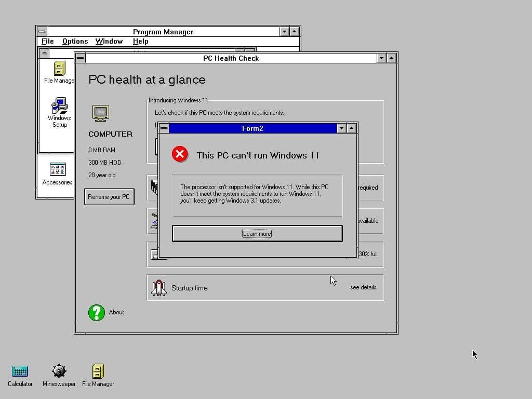Image resolution: width=532 pixels, height=399 pixels.
Task: Minimize Program Manager window
Action: point(284,32)
